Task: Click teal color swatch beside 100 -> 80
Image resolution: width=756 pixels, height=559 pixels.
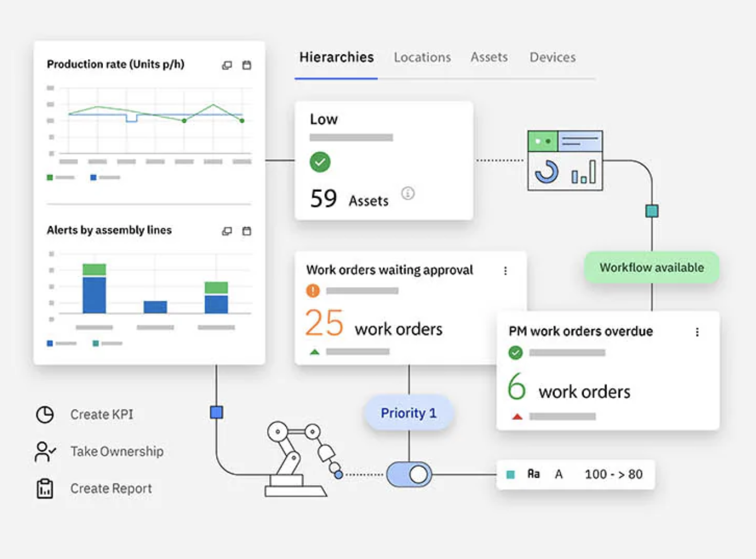Action: (x=511, y=474)
